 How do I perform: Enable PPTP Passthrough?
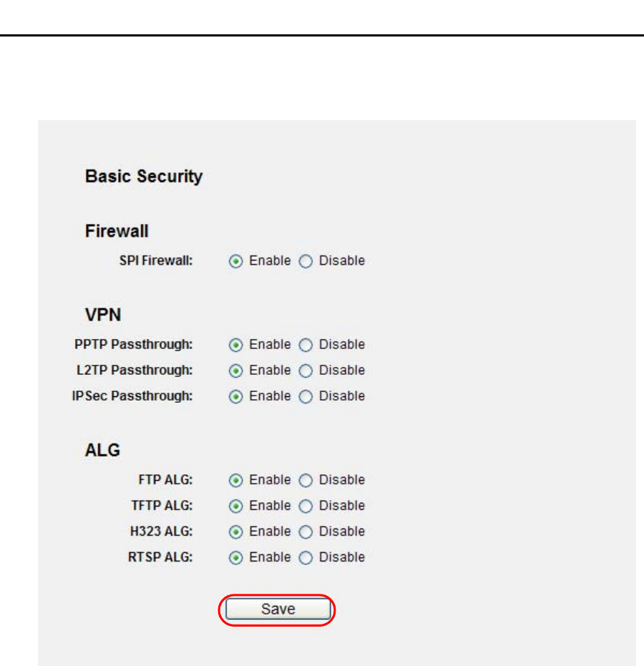point(235,346)
